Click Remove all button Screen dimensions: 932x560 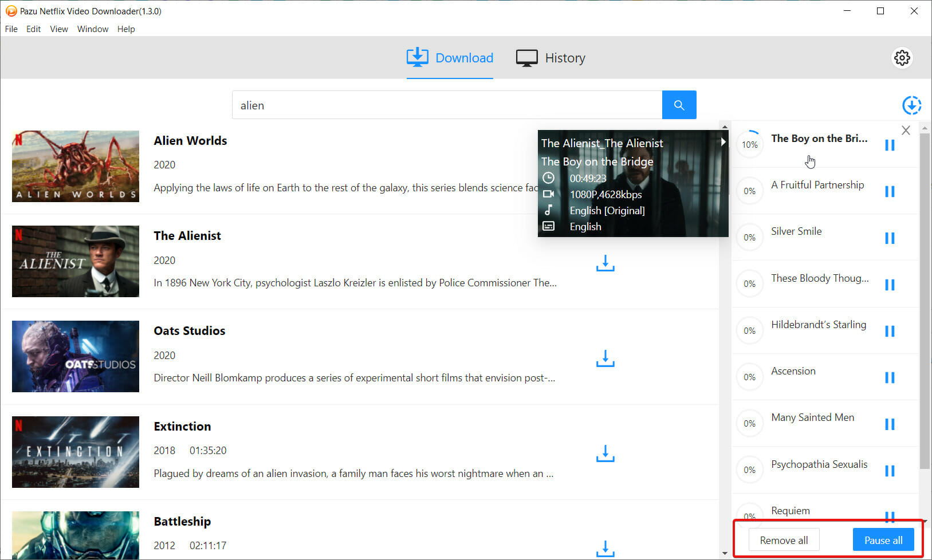click(x=784, y=540)
